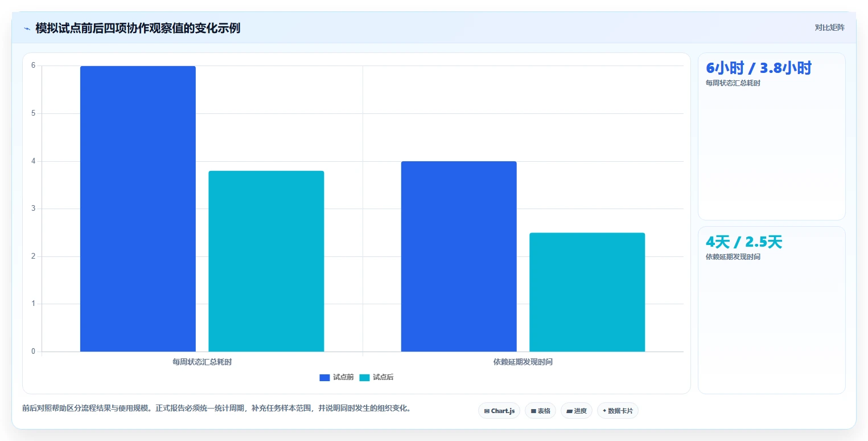Click the 依赖延期发现时间 caption in the card
Image resolution: width=868 pixels, height=441 pixels.
click(x=733, y=257)
